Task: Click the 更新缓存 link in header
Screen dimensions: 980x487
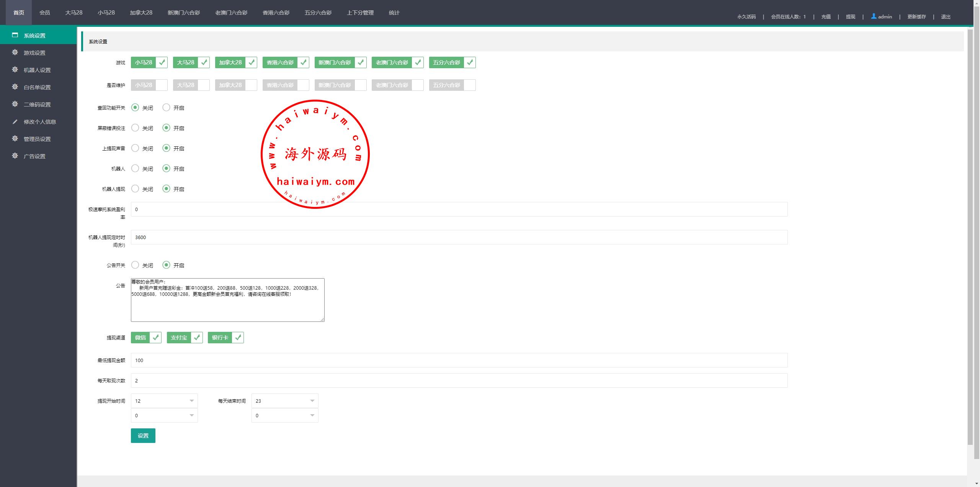Action: [x=916, y=17]
